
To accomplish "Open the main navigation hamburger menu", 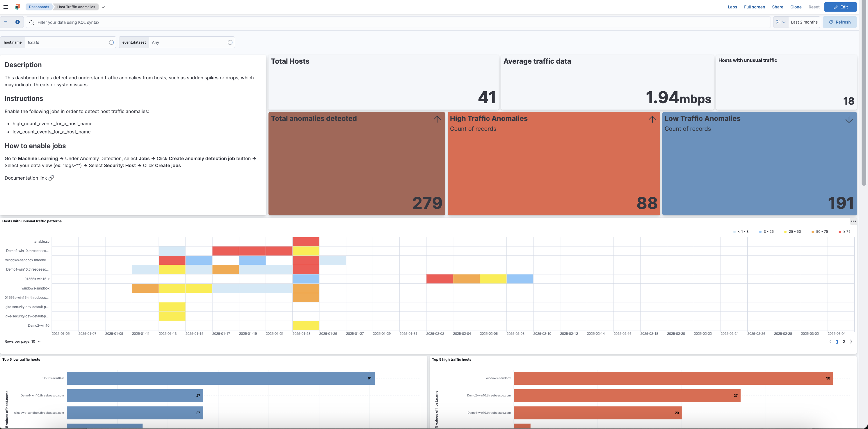I will click(x=6, y=7).
